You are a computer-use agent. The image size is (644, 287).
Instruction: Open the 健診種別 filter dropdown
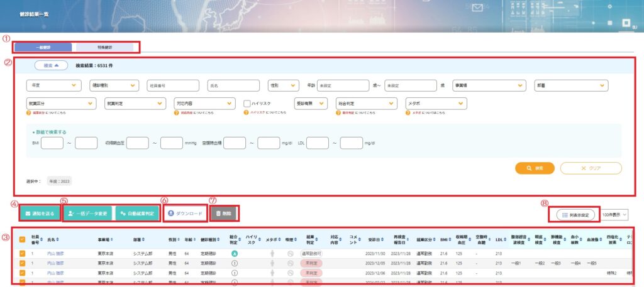pyautogui.click(x=114, y=85)
